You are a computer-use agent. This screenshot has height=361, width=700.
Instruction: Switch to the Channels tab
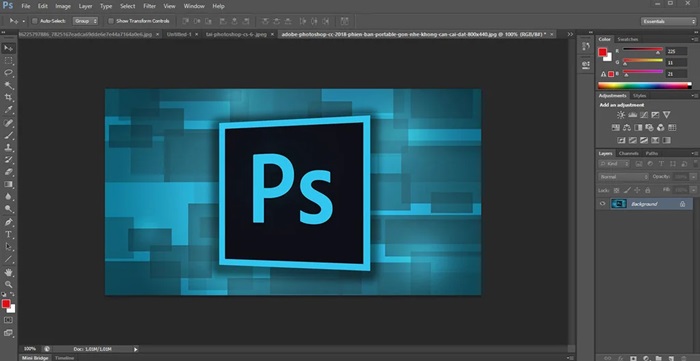[x=629, y=154]
